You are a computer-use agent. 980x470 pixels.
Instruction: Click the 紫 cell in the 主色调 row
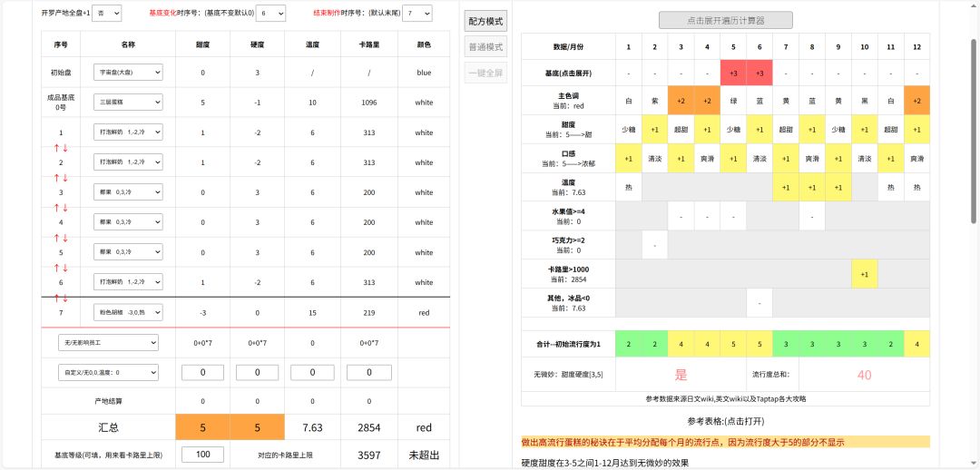point(654,100)
